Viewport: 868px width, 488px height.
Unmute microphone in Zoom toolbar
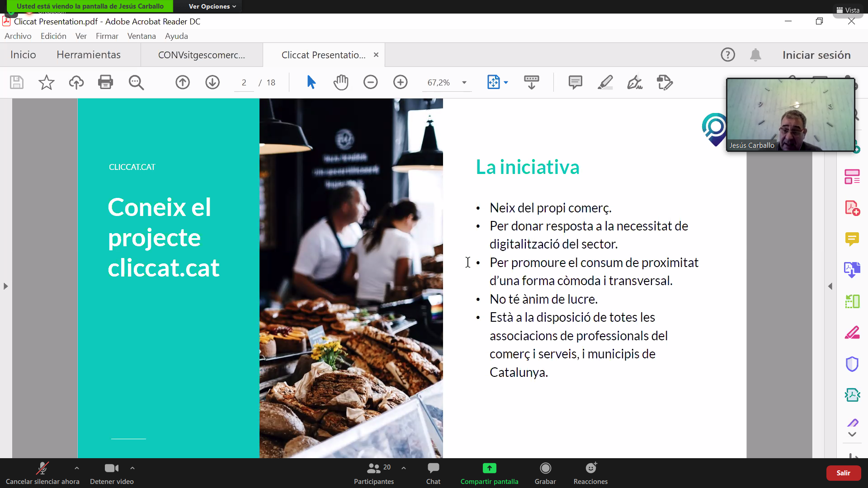(42, 473)
